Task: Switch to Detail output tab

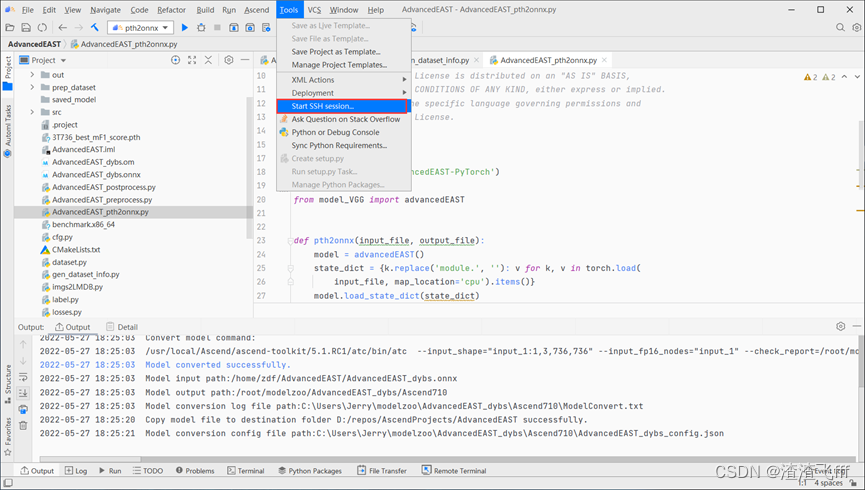Action: (122, 327)
